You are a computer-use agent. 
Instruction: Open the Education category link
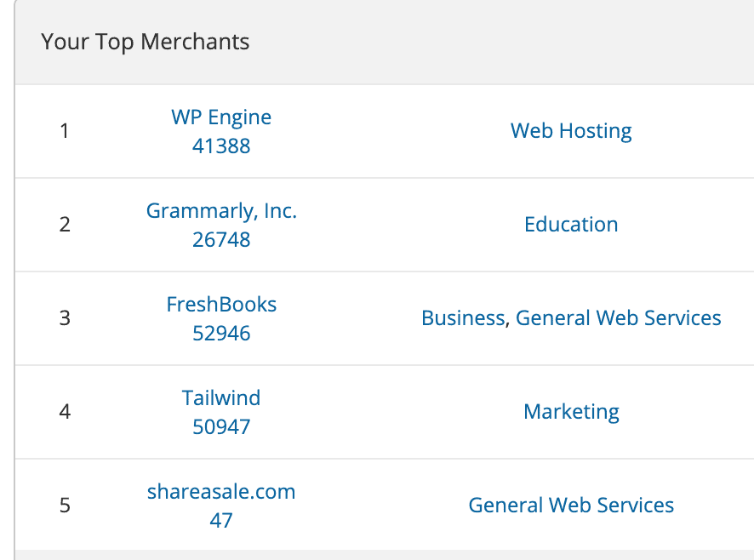(x=571, y=224)
